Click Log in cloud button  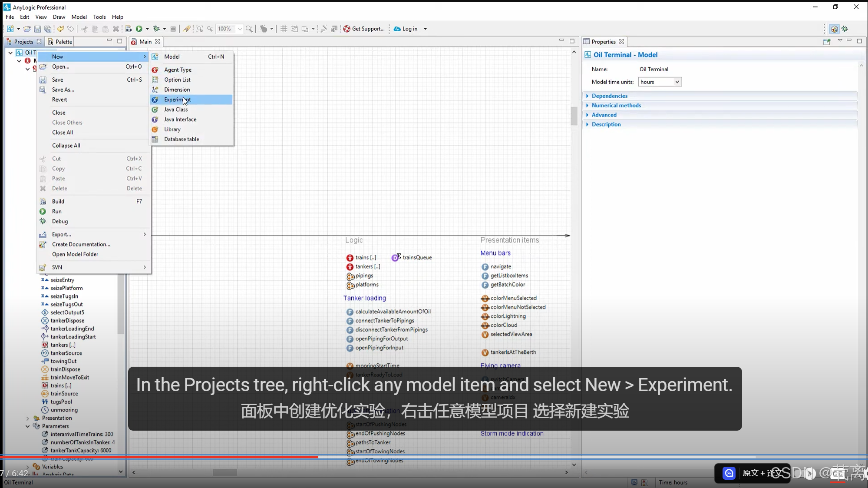[x=406, y=29]
